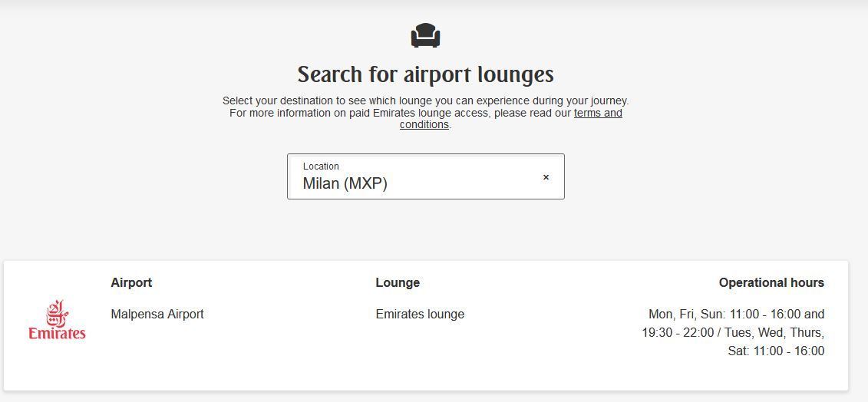Select the Malpensa Airport entry

point(157,314)
